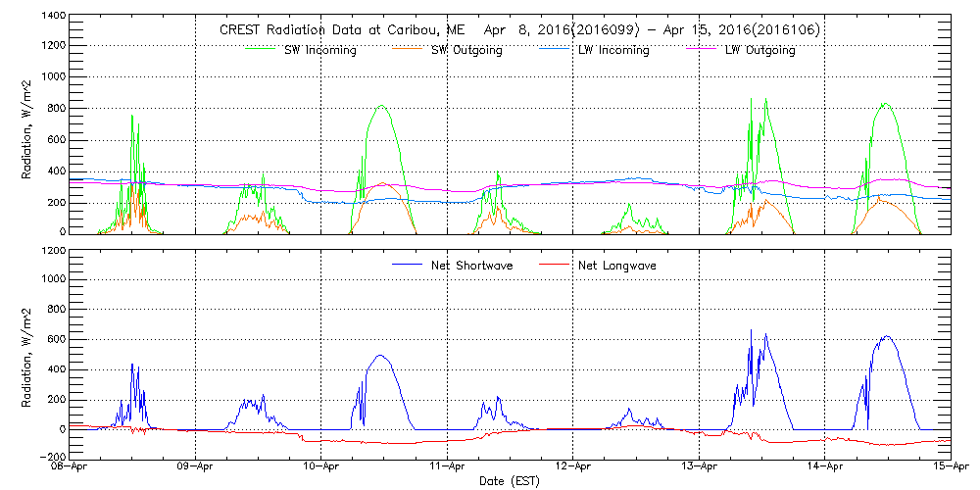
Task: Select the Net Longwave legend label
Action: 623,266
